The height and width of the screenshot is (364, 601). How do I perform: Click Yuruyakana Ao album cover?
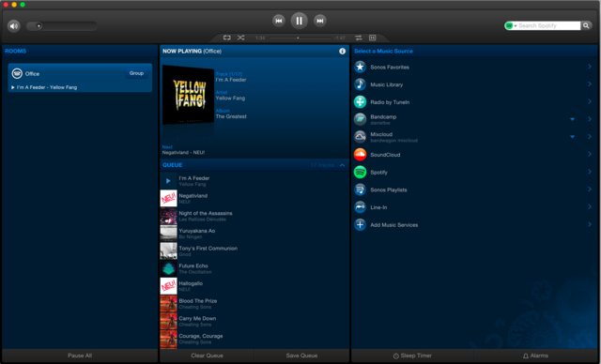[168, 234]
